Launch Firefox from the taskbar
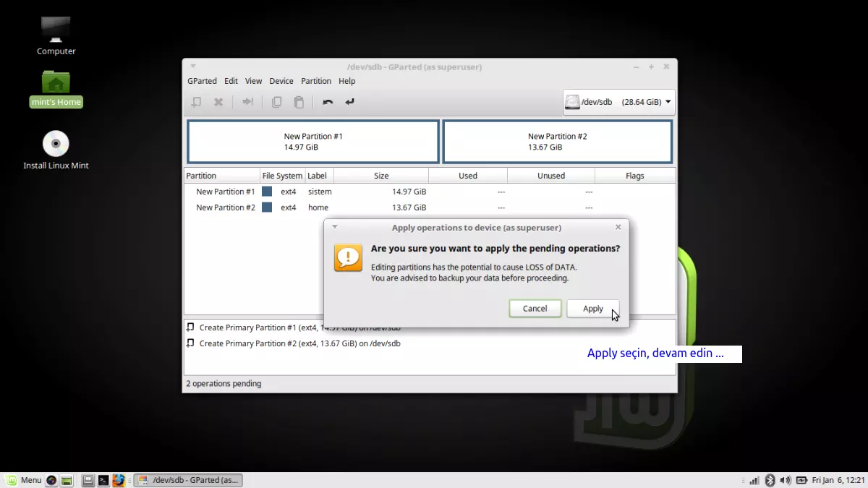868x488 pixels. pyautogui.click(x=119, y=479)
